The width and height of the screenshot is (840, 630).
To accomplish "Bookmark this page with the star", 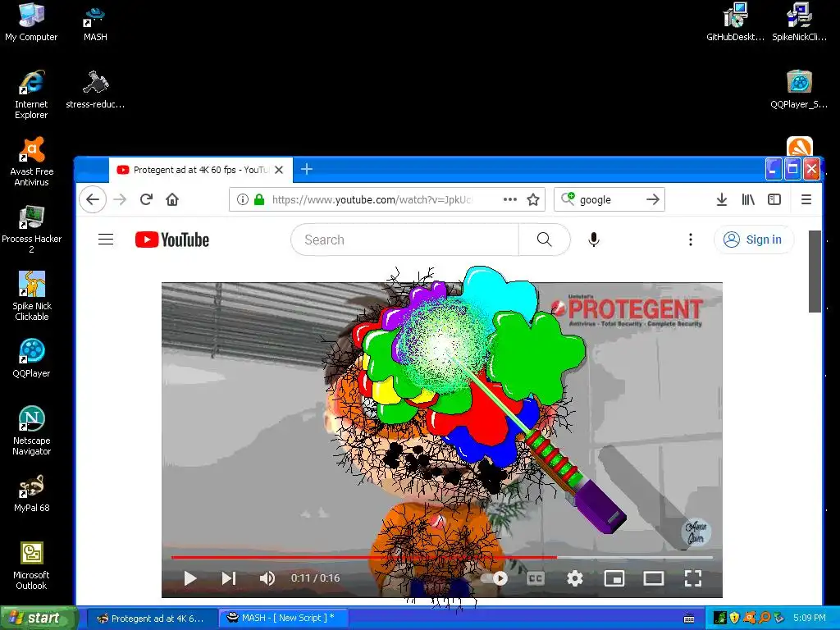I will click(533, 200).
